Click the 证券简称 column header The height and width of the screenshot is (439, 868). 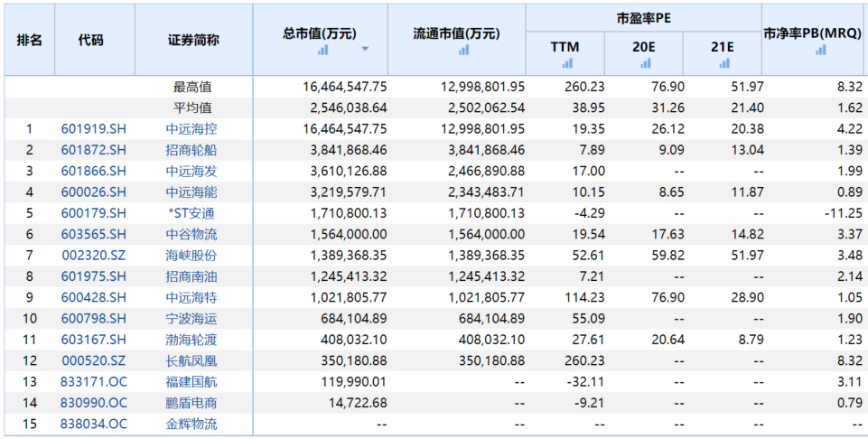click(194, 40)
